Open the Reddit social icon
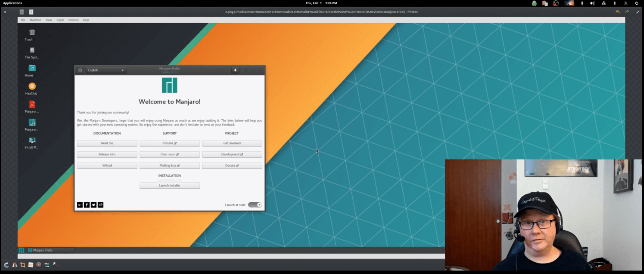Screen dimensions: 644x274 pos(101,205)
